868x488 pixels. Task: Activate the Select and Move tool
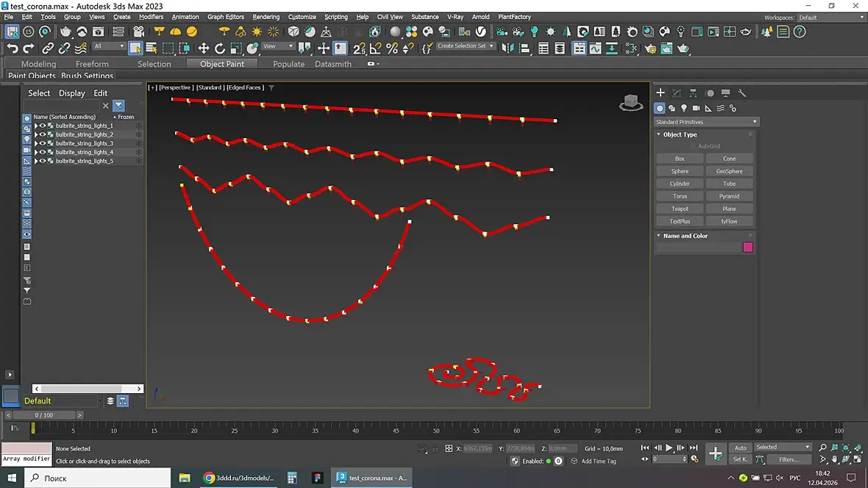click(x=204, y=49)
